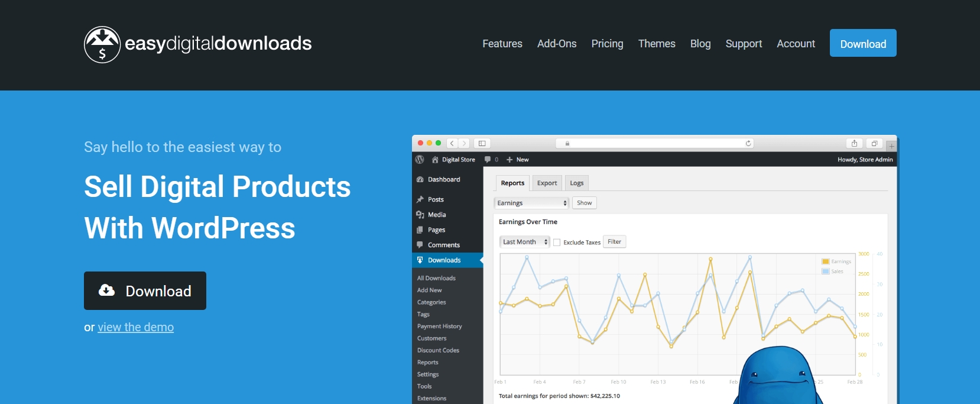Click the new tab plus button

891,146
